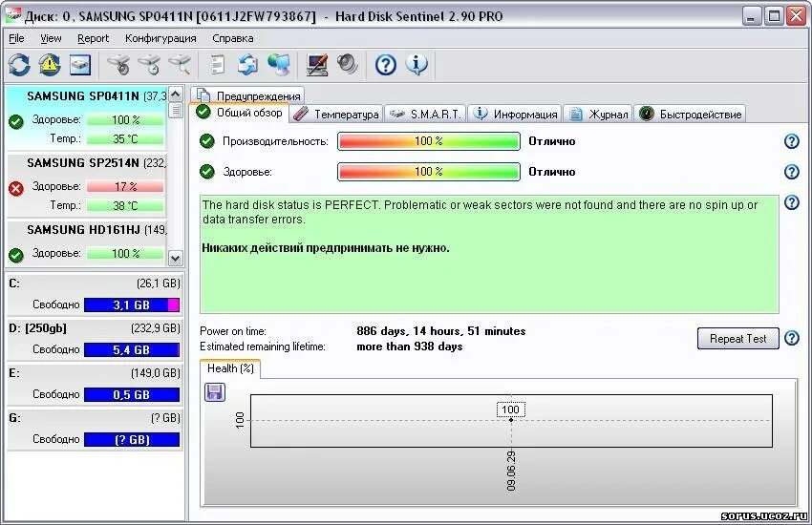
Task: Click the report document toolbar icon
Action: click(218, 65)
